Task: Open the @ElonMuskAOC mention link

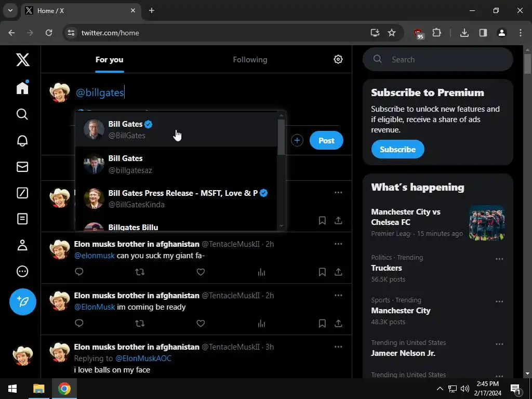Action: point(143,358)
